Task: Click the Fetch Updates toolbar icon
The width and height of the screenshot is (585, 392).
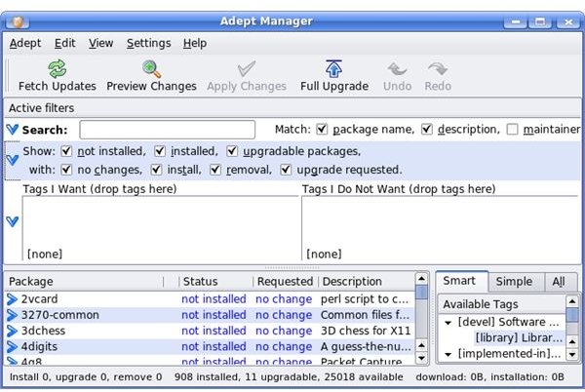Action: pyautogui.click(x=58, y=69)
